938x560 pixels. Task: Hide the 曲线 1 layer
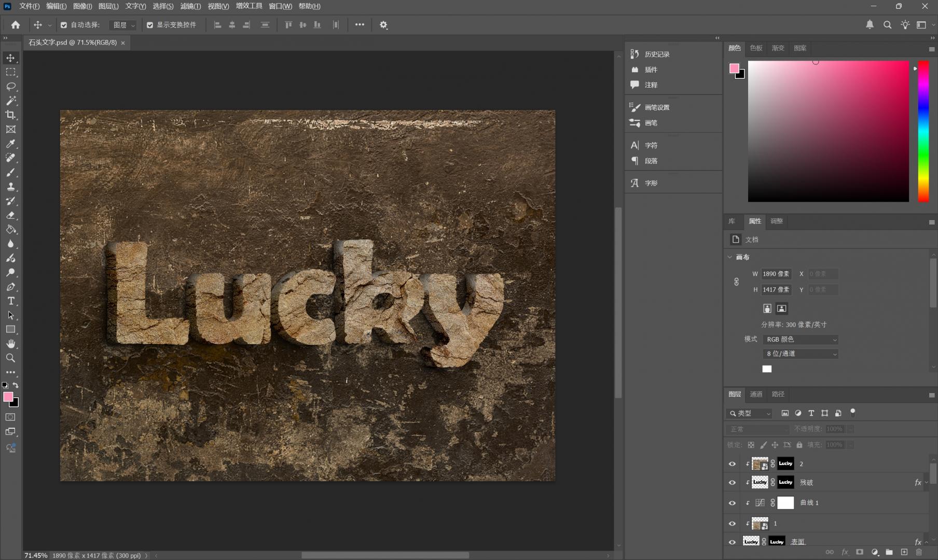[732, 503]
